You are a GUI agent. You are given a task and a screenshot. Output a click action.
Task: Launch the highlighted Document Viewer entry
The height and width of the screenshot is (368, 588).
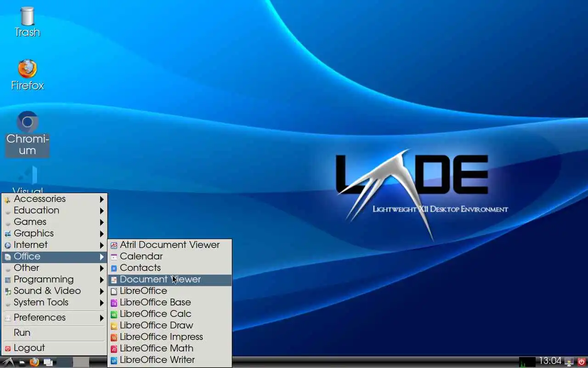[x=170, y=280]
